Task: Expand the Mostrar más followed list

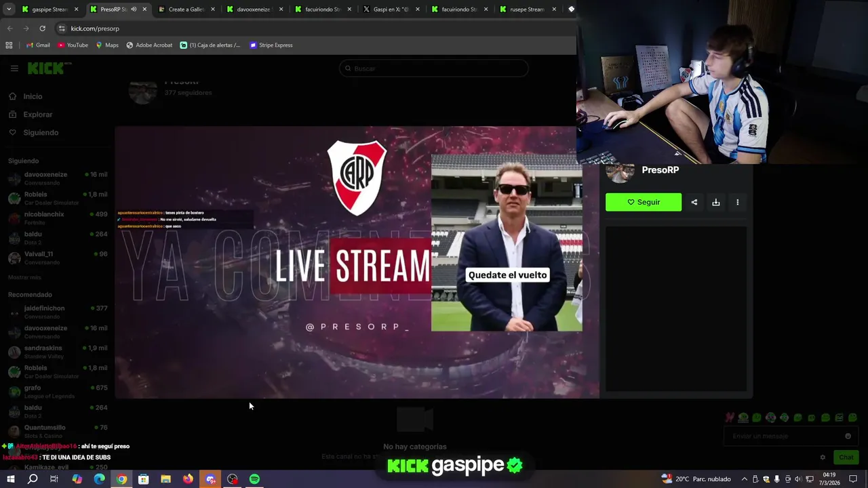Action: coord(24,277)
